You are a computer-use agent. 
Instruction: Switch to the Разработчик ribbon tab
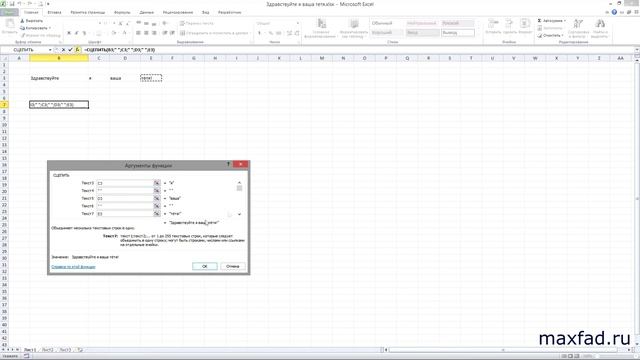[229, 13]
